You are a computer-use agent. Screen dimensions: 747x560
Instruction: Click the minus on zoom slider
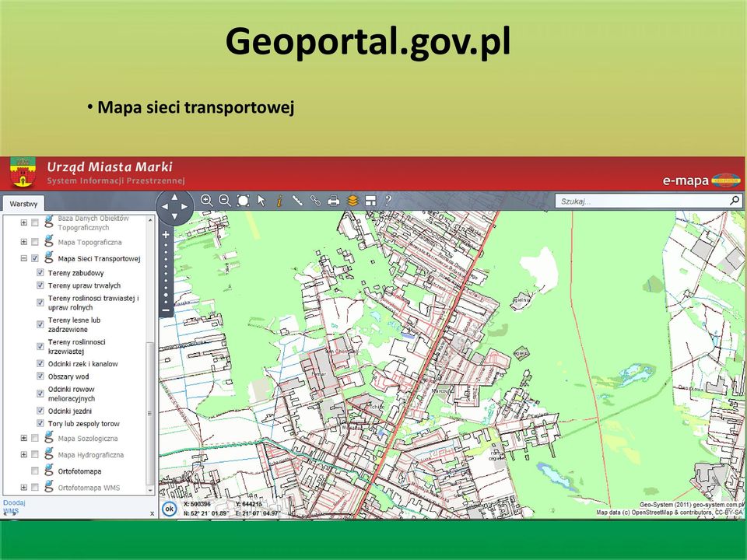click(x=166, y=310)
